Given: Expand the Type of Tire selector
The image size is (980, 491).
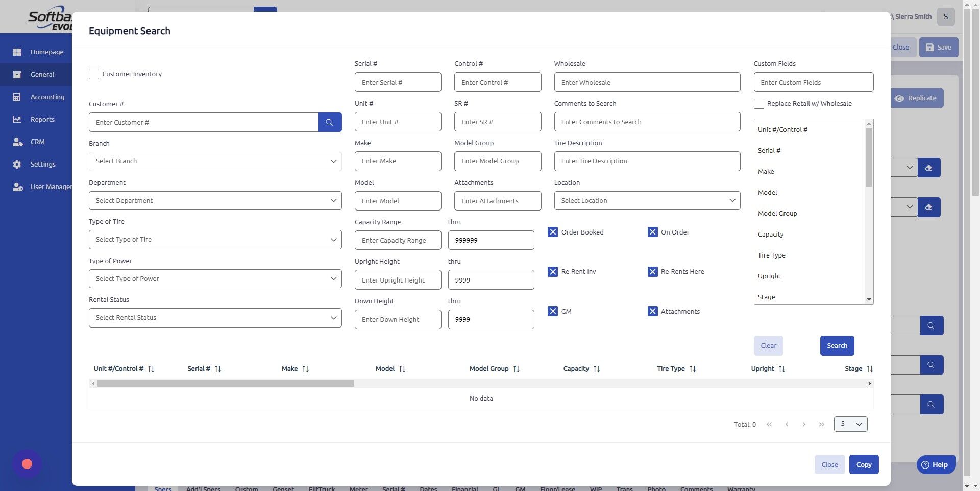Looking at the screenshot, I should pyautogui.click(x=215, y=239).
